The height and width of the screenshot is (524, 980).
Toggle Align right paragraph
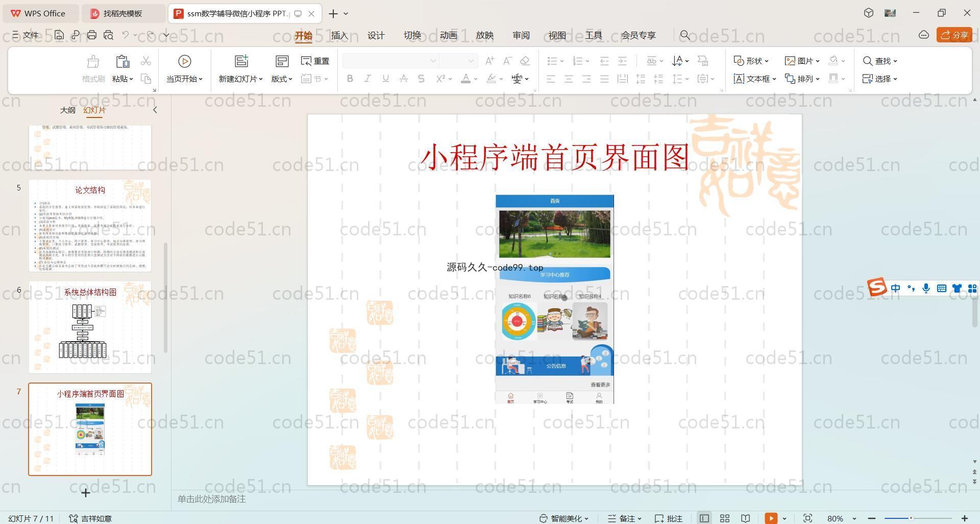click(586, 79)
